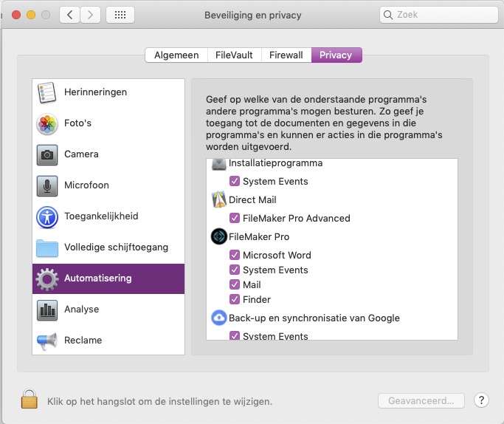Click the Zoek search field
The width and height of the screenshot is (504, 424).
click(x=439, y=15)
